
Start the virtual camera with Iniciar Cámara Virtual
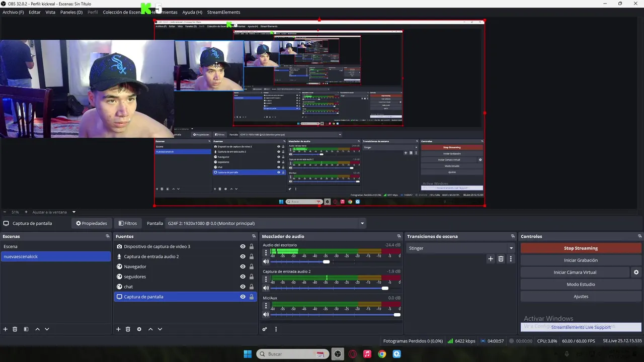coord(575,273)
